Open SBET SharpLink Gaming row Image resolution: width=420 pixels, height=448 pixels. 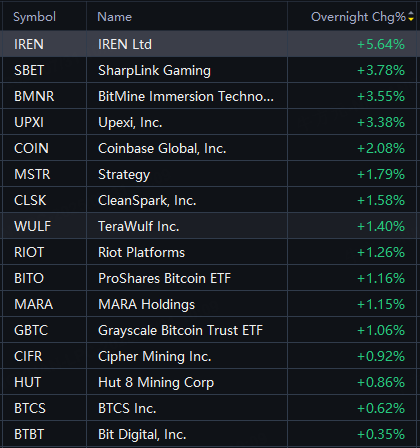coord(210,70)
